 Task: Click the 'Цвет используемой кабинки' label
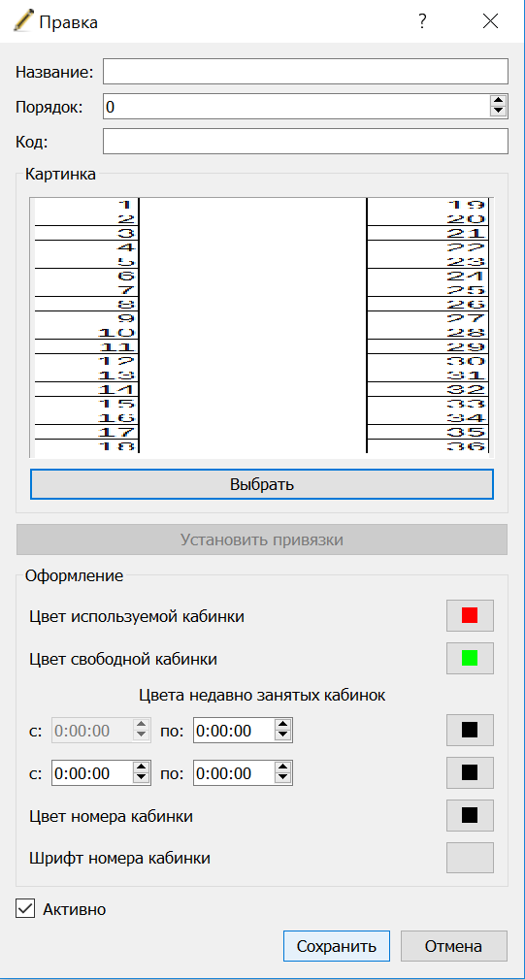point(136,616)
